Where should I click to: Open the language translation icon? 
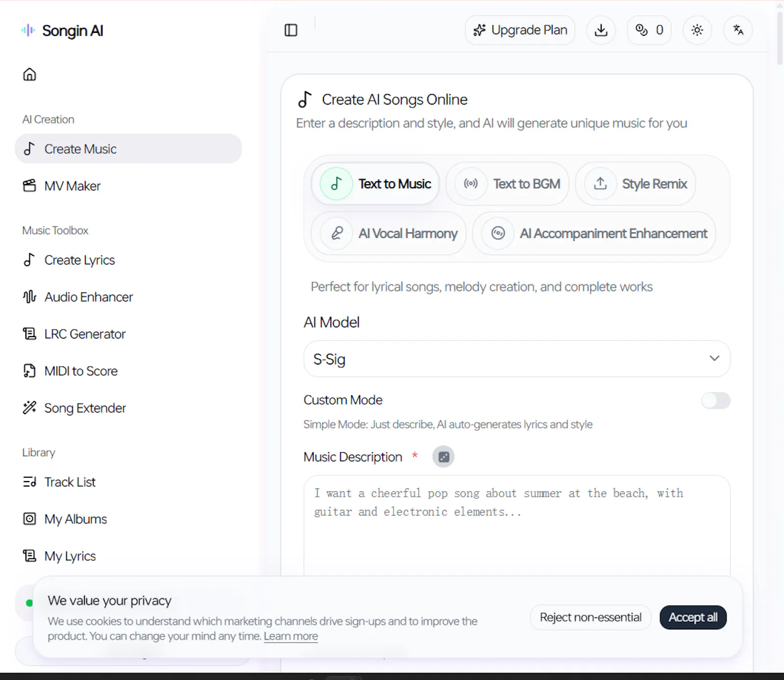click(x=738, y=30)
